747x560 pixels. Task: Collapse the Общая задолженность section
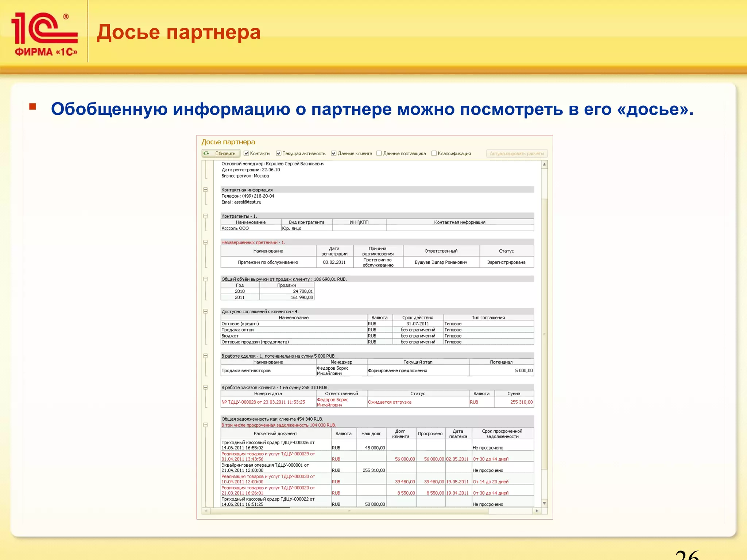pyautogui.click(x=205, y=425)
